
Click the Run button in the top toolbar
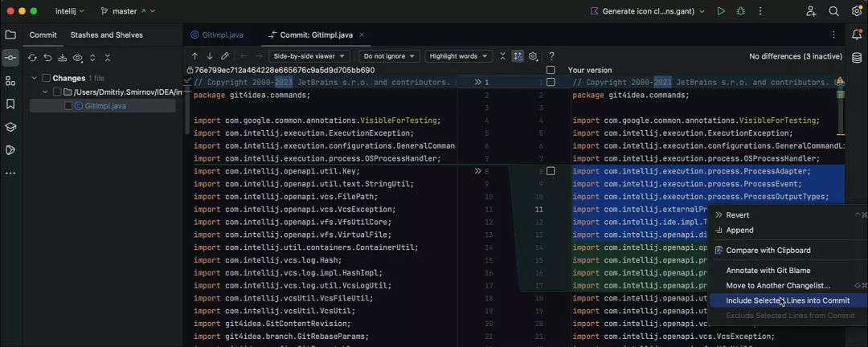[721, 11]
